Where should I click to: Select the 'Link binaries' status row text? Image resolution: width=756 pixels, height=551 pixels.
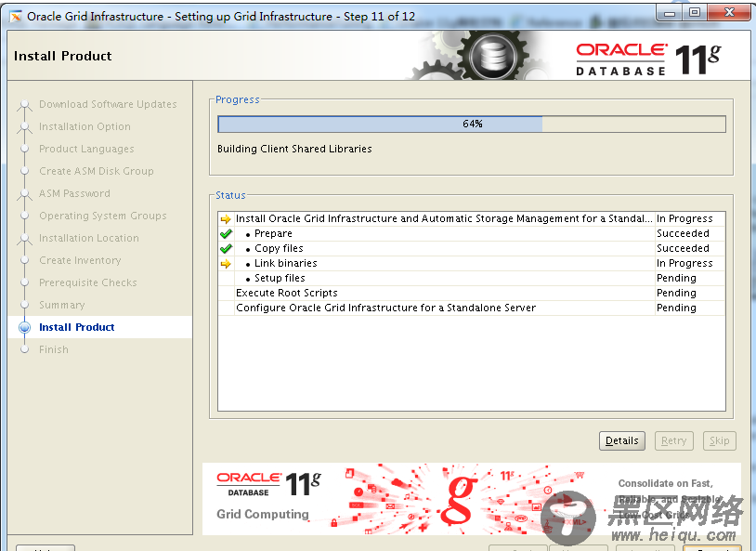pos(286,264)
